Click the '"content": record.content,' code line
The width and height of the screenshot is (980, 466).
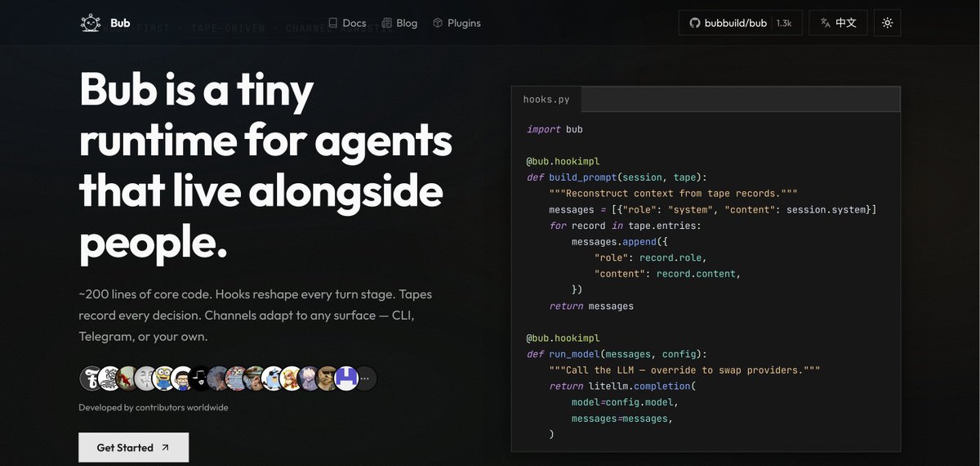point(666,273)
